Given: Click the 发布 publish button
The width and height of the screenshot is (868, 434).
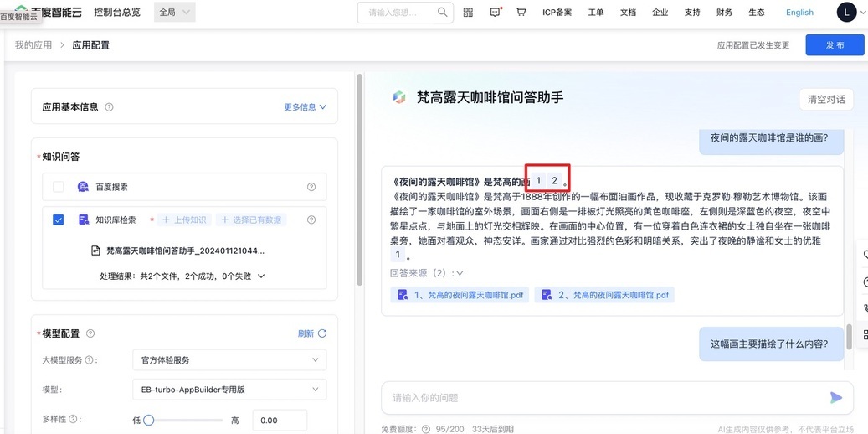Looking at the screenshot, I should [835, 45].
